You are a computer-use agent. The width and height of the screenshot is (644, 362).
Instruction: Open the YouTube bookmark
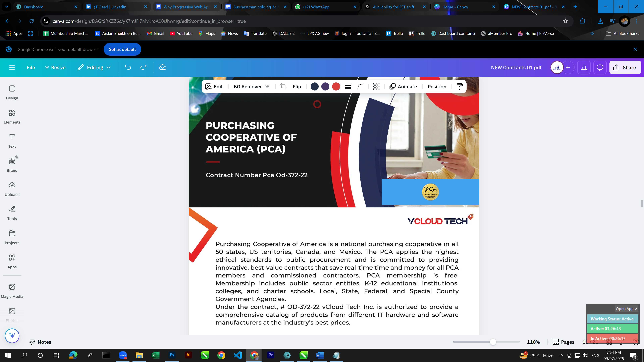tap(181, 34)
